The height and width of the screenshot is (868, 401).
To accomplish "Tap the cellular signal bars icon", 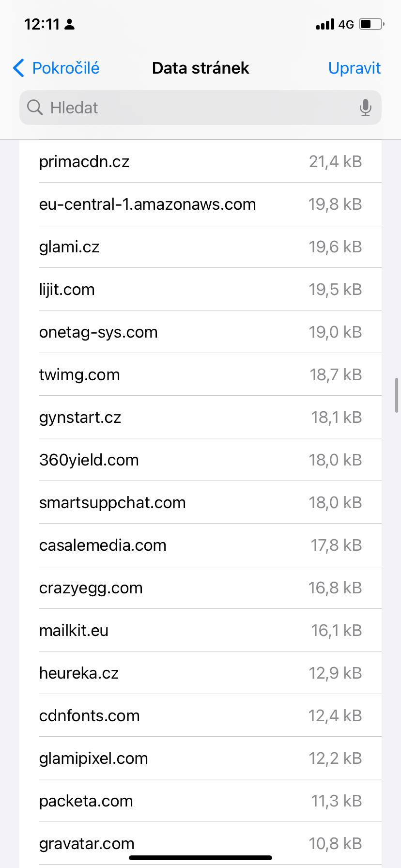I will coord(325,24).
